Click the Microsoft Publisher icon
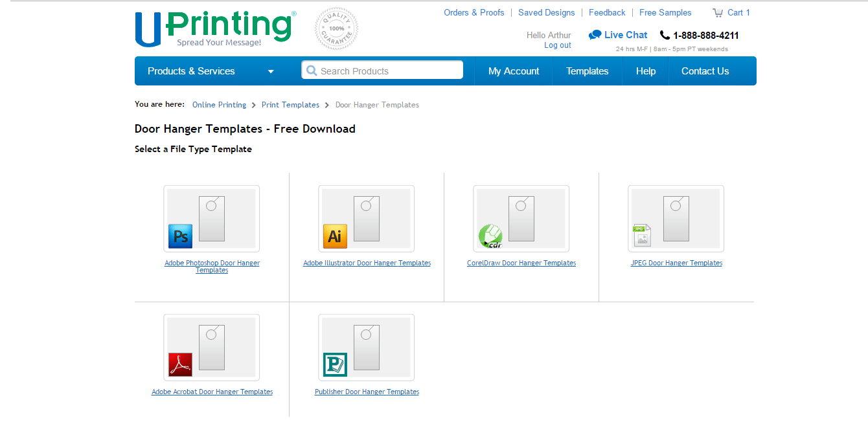 [335, 364]
